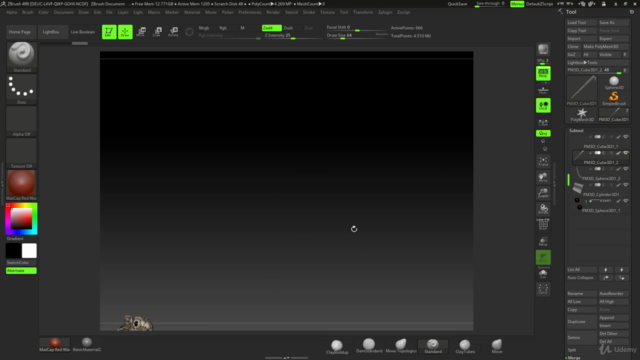Expand the Split section

click(x=572, y=350)
